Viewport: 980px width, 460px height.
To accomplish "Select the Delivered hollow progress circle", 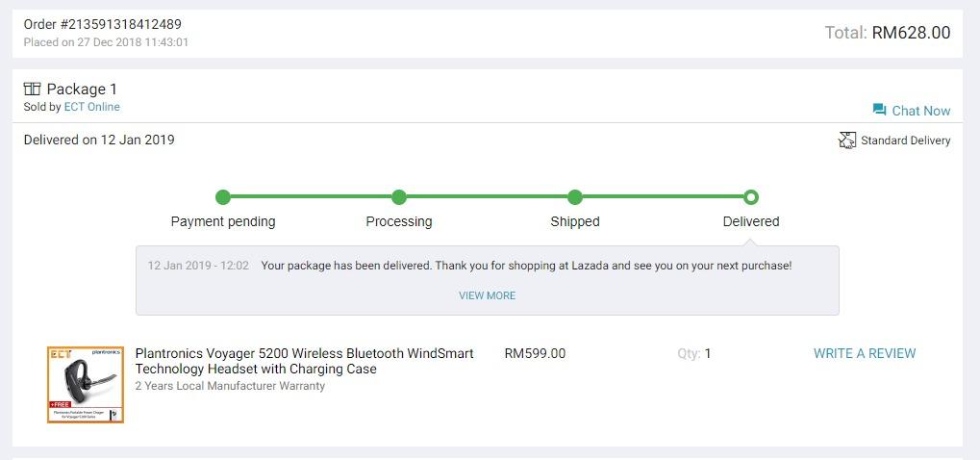I will point(751,197).
